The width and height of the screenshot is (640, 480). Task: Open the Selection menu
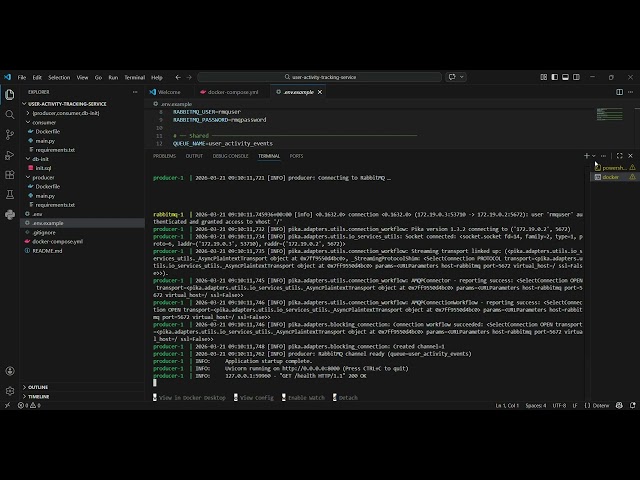(x=59, y=78)
